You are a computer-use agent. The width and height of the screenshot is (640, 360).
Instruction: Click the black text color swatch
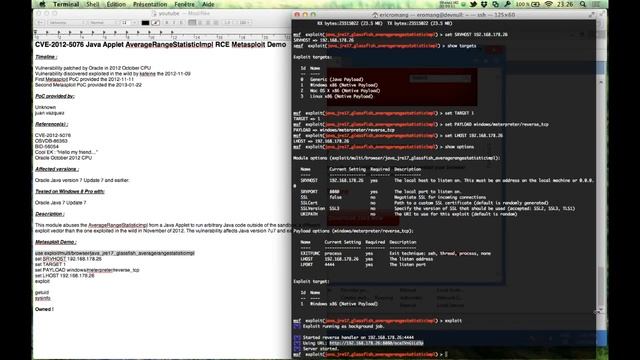(145, 23)
